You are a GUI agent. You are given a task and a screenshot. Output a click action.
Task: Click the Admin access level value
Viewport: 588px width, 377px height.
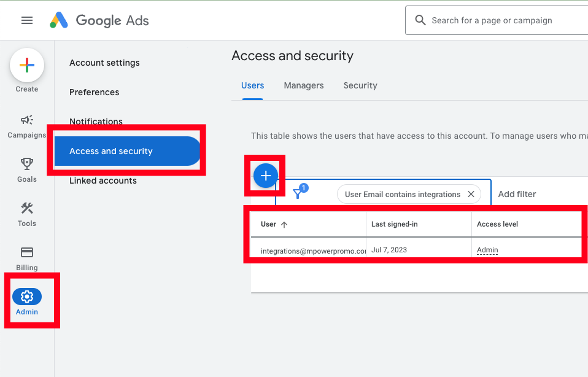coord(487,250)
